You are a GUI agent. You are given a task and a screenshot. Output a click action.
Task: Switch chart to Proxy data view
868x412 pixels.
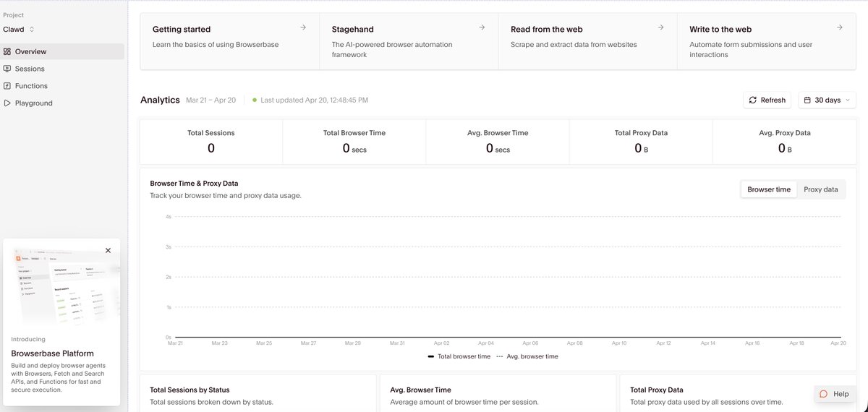click(820, 189)
